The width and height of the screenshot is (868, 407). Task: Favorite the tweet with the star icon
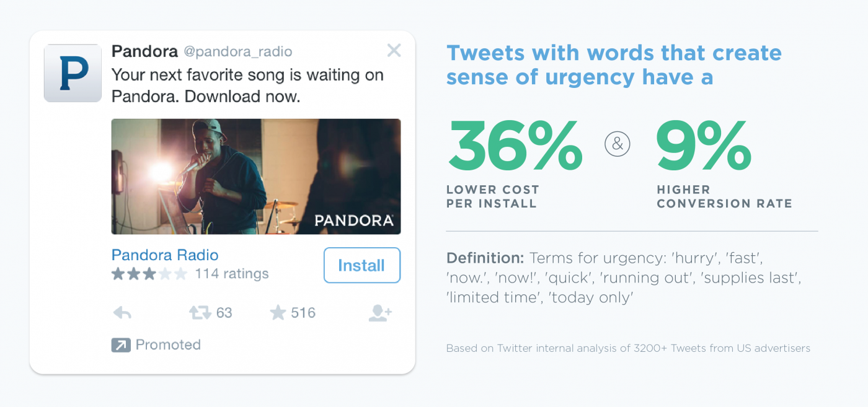278,313
